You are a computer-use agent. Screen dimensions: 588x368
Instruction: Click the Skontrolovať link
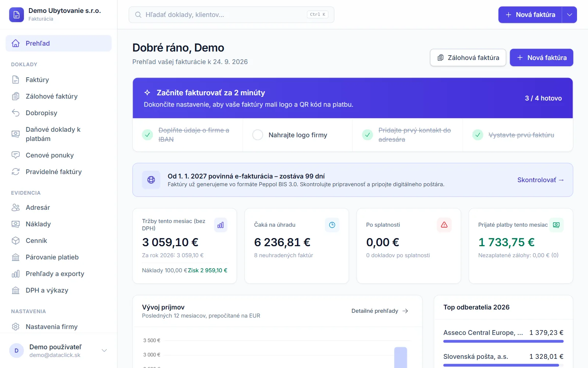[x=540, y=180]
